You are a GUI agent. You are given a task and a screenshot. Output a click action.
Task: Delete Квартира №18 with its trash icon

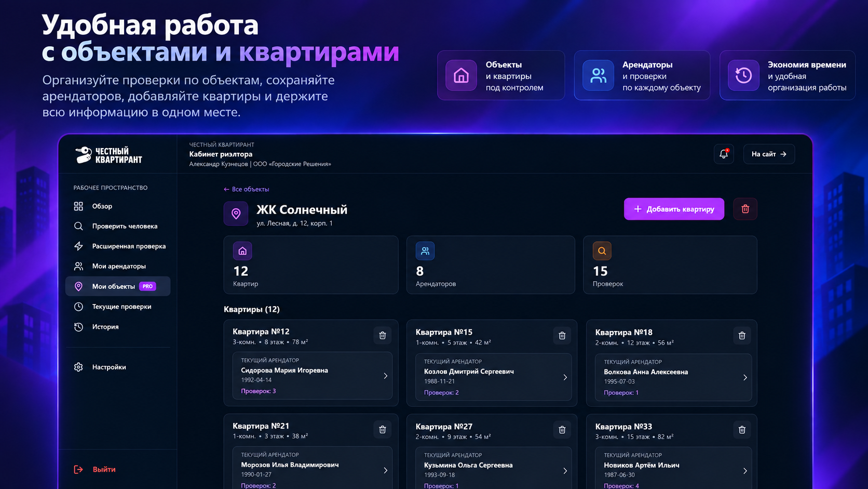pos(742,336)
